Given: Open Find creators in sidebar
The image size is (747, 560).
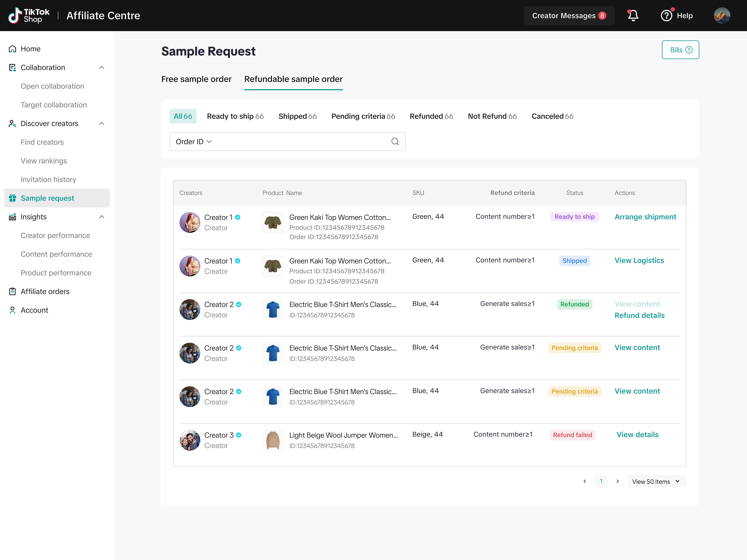Looking at the screenshot, I should coord(42,142).
